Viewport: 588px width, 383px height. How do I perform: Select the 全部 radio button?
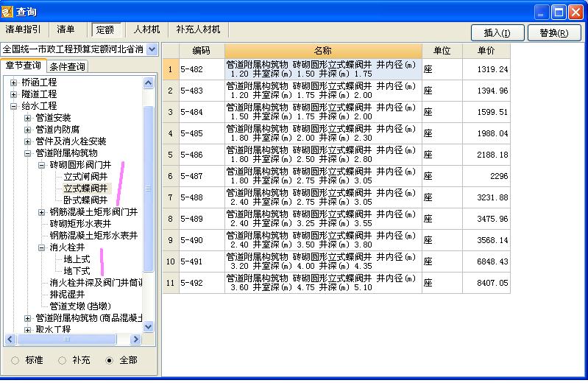point(109,360)
